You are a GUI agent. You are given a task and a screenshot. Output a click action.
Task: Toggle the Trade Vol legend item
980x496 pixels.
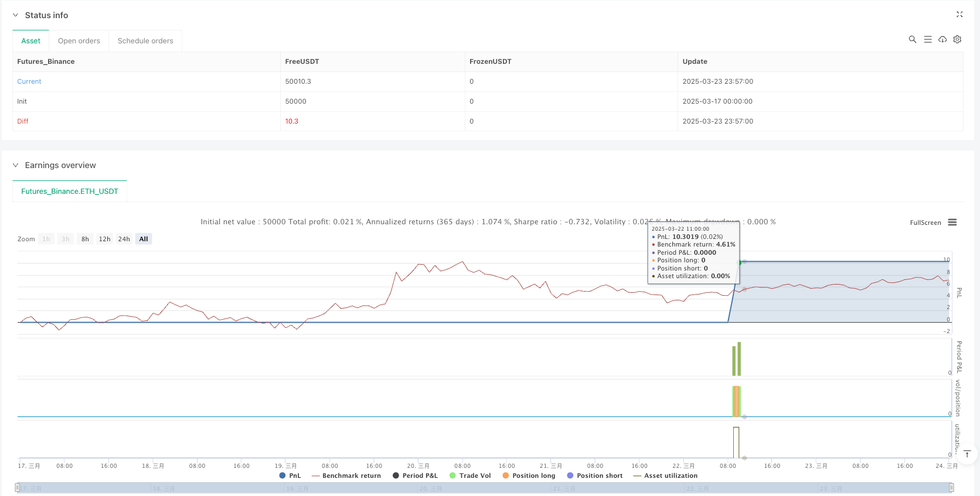pos(470,476)
